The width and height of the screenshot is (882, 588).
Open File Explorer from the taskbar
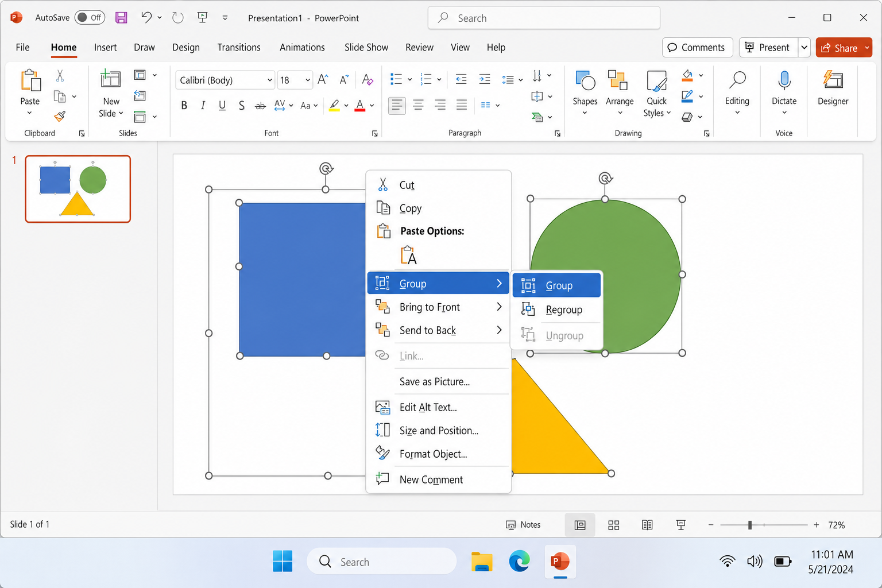pyautogui.click(x=482, y=562)
